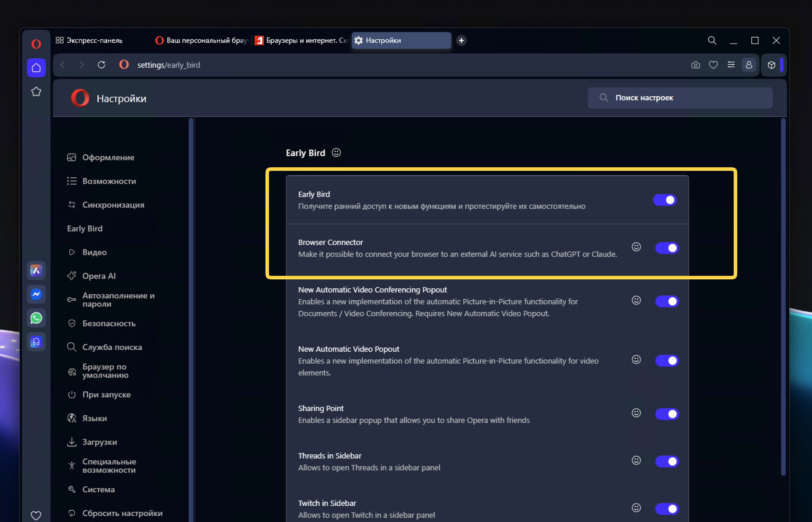
Task: Turn off Threads in Sidebar toggle
Action: pos(666,461)
